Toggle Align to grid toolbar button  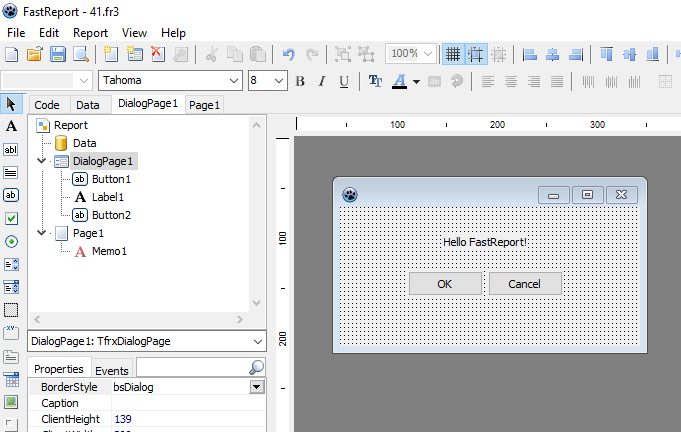coord(476,54)
